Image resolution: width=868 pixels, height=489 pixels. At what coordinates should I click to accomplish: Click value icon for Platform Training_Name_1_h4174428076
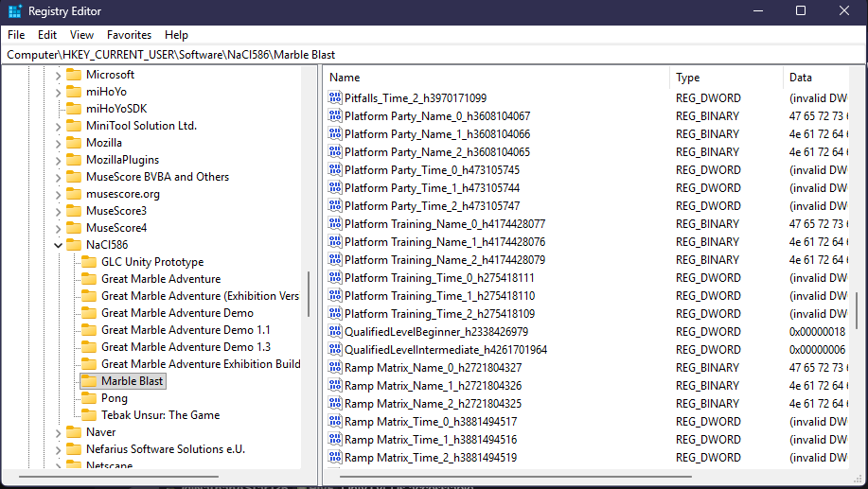(335, 242)
